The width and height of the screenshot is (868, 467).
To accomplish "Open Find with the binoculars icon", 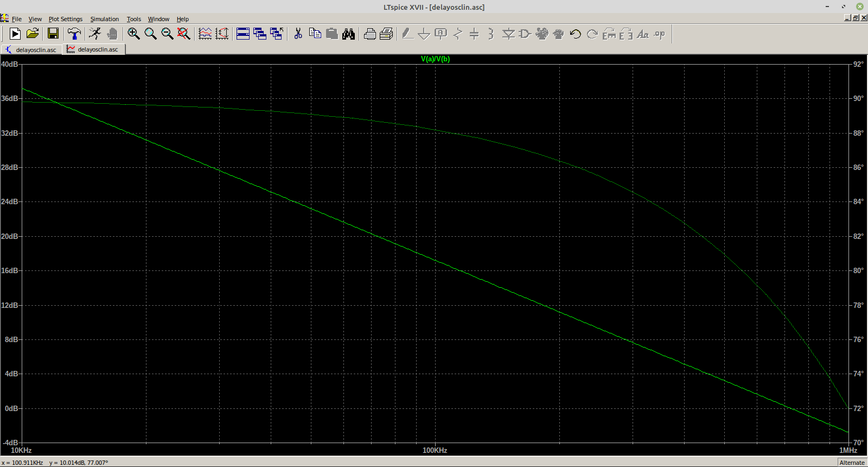I will point(349,34).
